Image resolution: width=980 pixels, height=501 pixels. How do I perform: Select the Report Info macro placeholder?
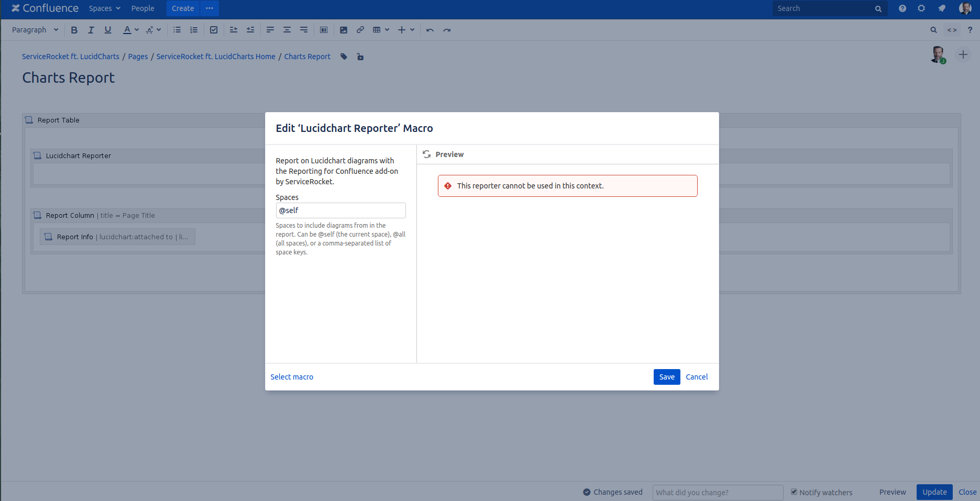(x=117, y=237)
